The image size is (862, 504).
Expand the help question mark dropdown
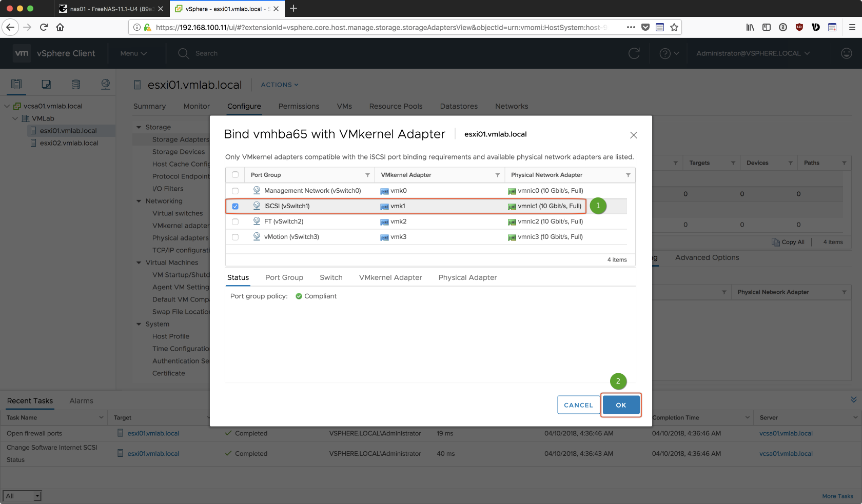(x=669, y=53)
